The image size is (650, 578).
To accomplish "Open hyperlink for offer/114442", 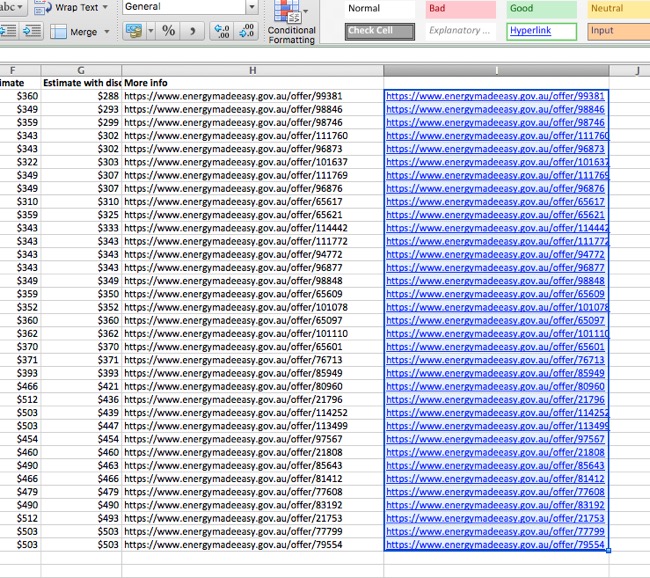I will click(x=497, y=228).
